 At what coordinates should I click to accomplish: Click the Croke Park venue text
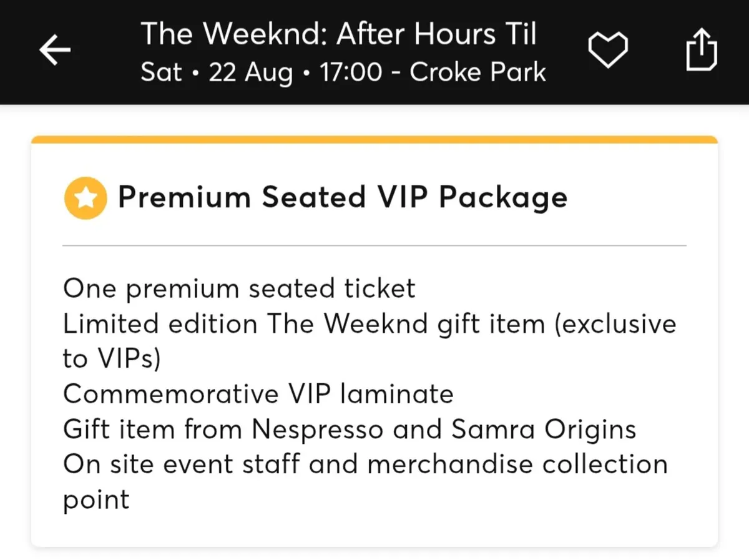tap(477, 72)
